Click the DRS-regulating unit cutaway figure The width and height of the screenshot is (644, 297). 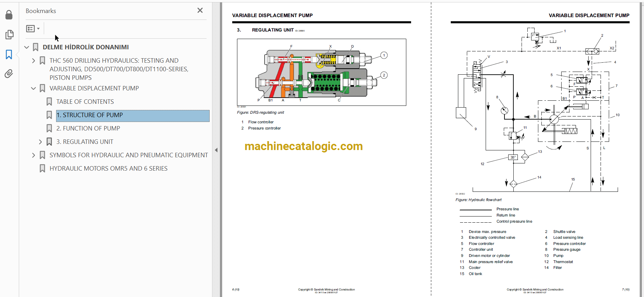click(321, 72)
